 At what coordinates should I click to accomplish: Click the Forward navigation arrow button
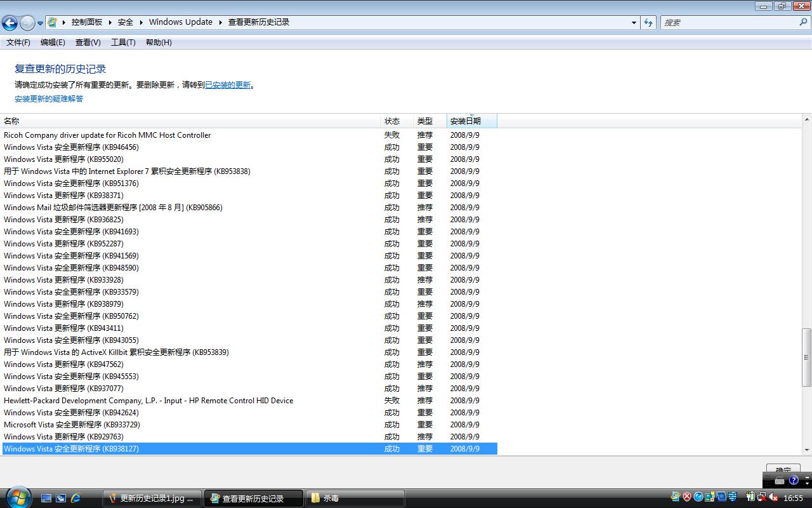[27, 23]
